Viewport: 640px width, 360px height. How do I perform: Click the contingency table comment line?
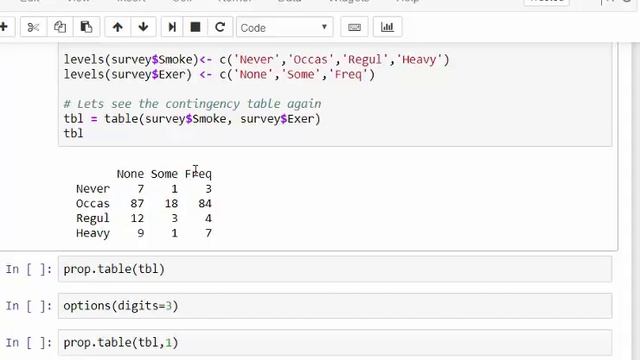193,104
